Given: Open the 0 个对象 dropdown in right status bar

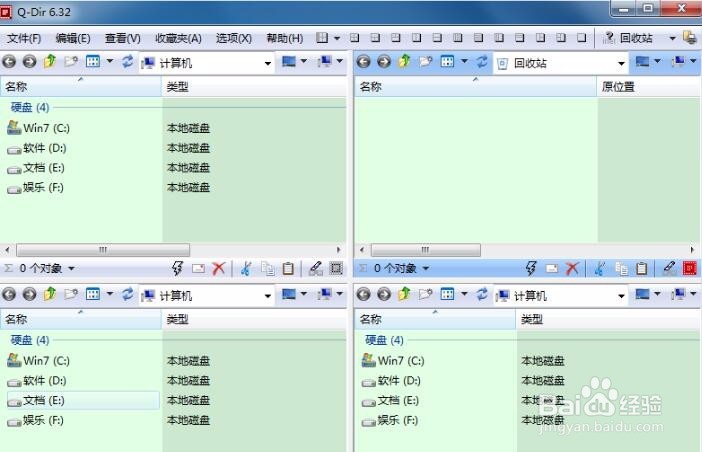Looking at the screenshot, I should 426,269.
